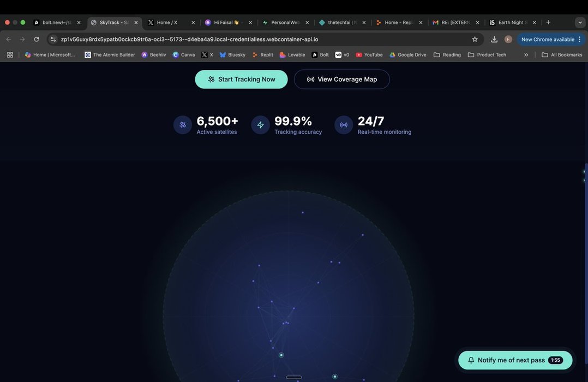Reload the SkyTrack page
This screenshot has width=588, height=382.
[37, 39]
